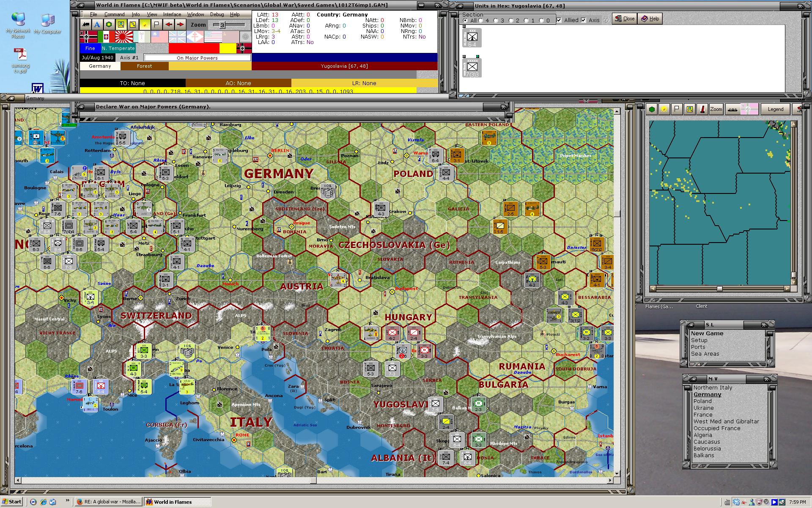Open the Info menu
The width and height of the screenshot is (812, 508).
coord(136,14)
